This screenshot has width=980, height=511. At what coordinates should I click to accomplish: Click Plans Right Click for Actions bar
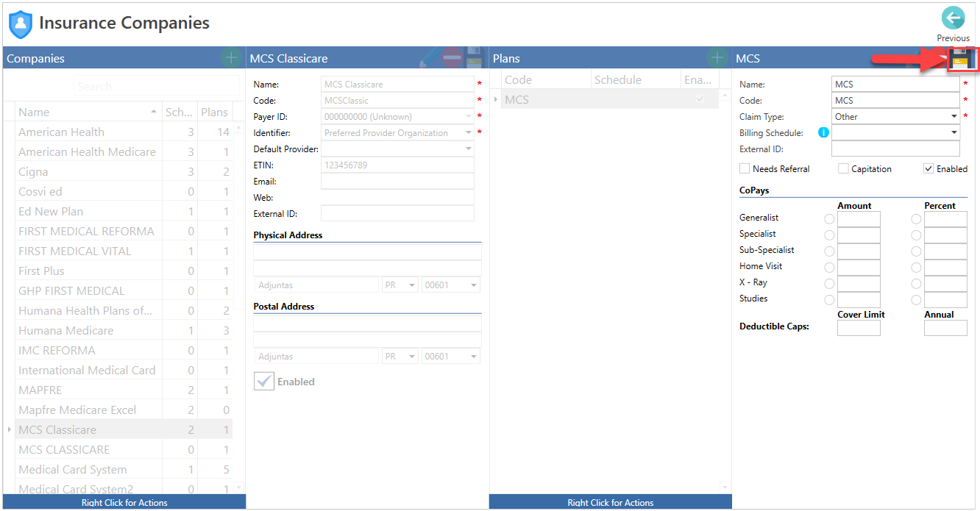click(610, 502)
